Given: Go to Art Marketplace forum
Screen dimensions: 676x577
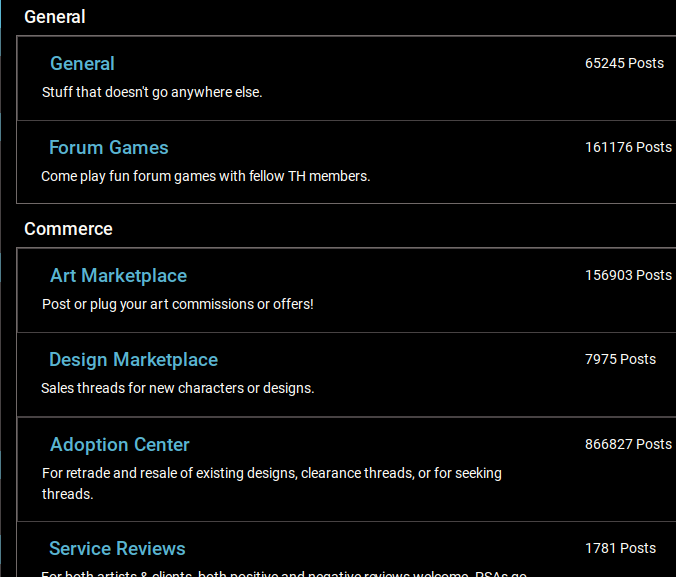Looking at the screenshot, I should click(x=118, y=276).
